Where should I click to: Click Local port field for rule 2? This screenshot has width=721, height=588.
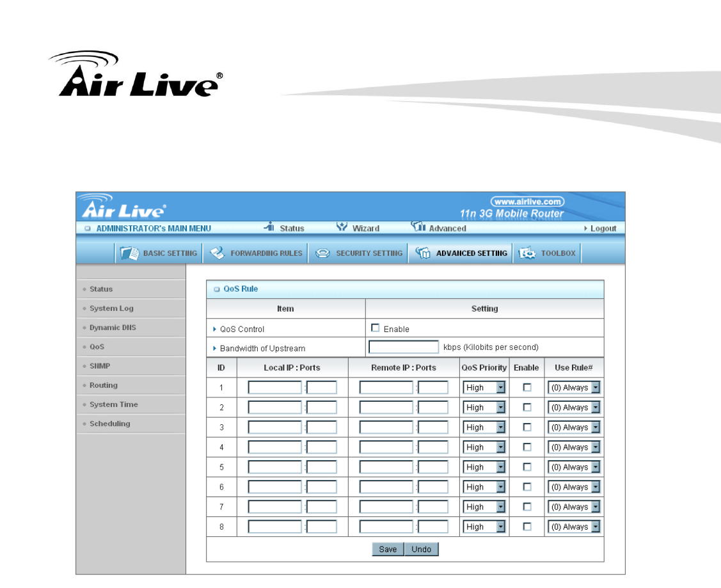pyautogui.click(x=321, y=408)
